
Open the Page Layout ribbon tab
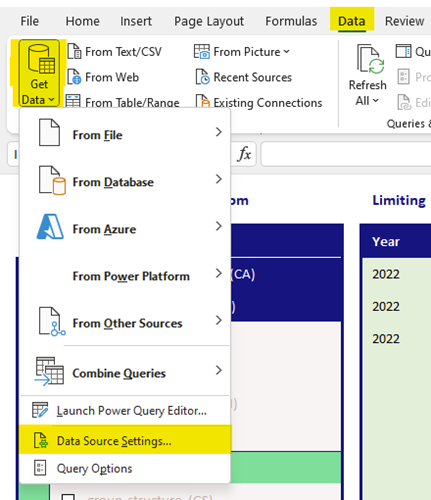tap(209, 21)
